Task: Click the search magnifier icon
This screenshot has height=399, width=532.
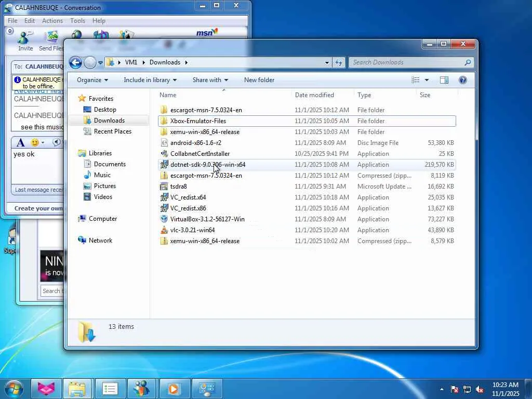Action: [x=468, y=62]
